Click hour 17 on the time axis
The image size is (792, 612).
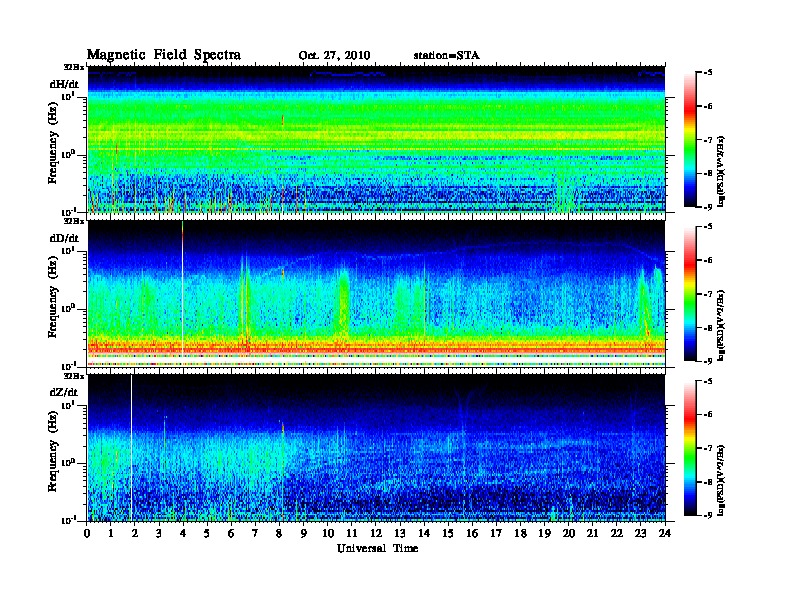pos(496,533)
